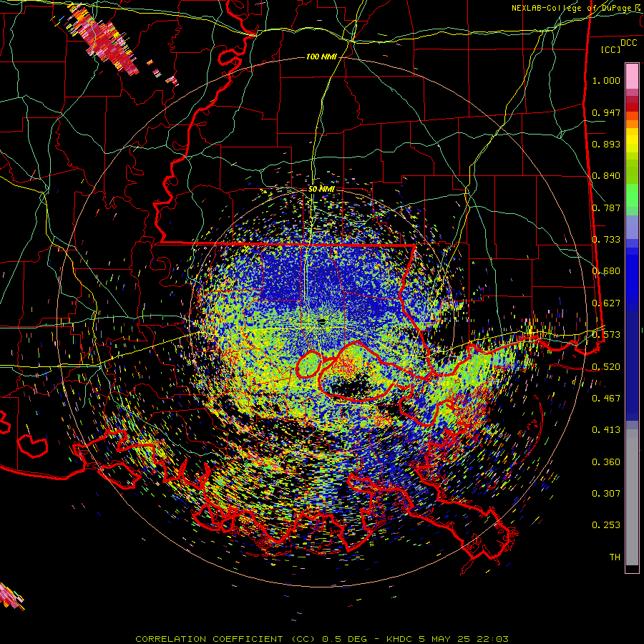Click the 0.733 value on the color scale

(606, 240)
